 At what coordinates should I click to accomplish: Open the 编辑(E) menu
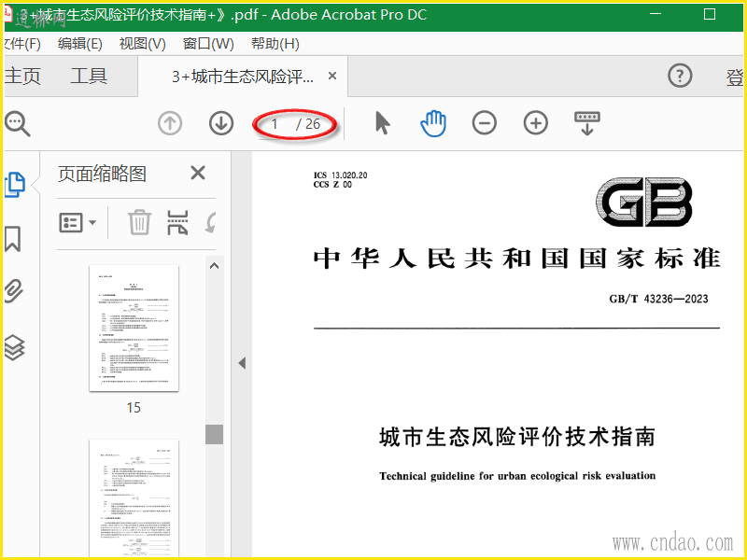pos(80,44)
